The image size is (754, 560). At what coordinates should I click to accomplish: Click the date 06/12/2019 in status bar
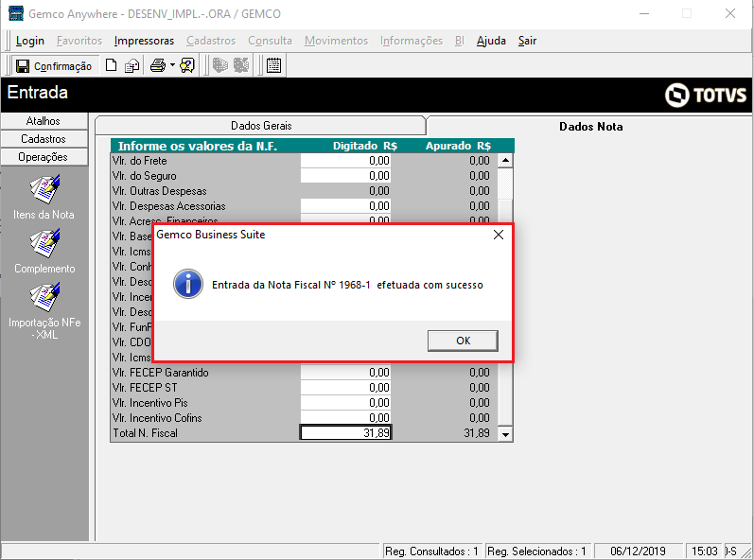point(639,551)
